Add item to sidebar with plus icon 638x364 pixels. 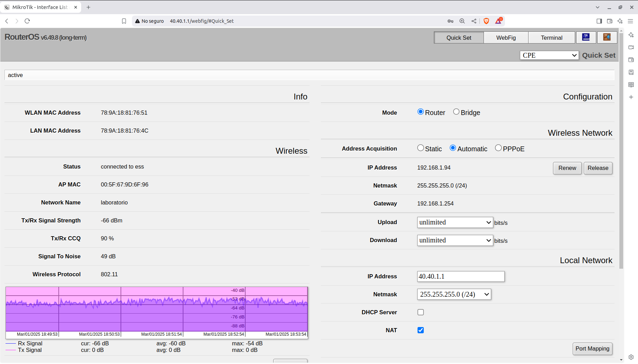tap(631, 97)
